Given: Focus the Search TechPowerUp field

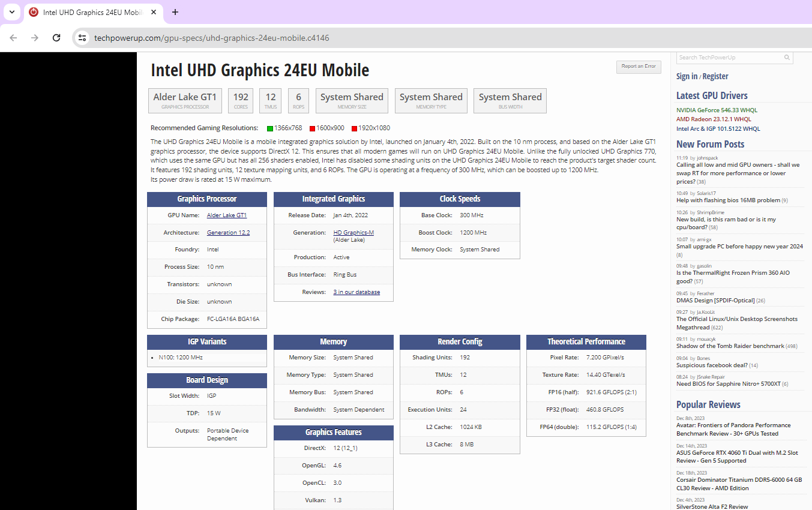Looking at the screenshot, I should [x=730, y=58].
